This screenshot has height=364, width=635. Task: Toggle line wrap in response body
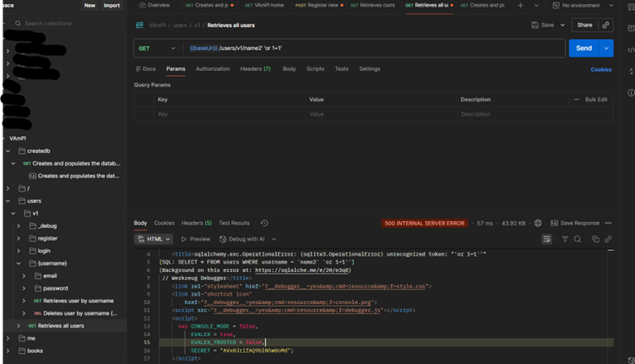click(x=546, y=239)
